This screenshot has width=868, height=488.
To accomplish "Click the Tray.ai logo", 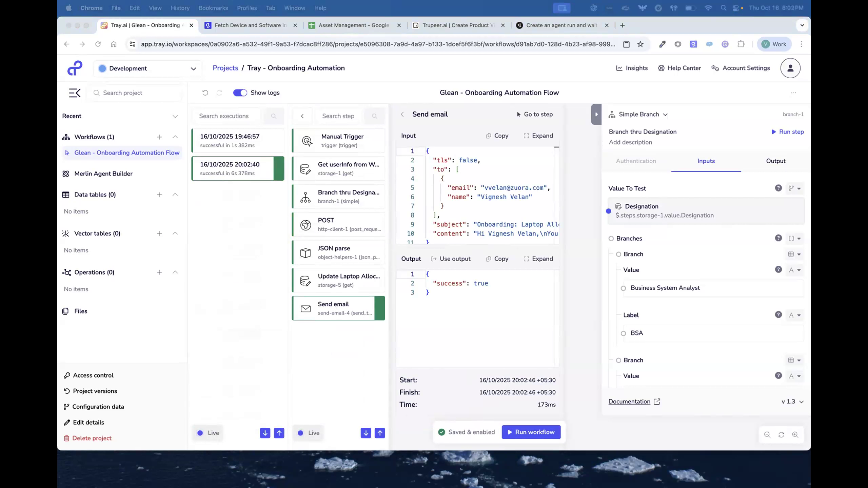I will point(75,68).
